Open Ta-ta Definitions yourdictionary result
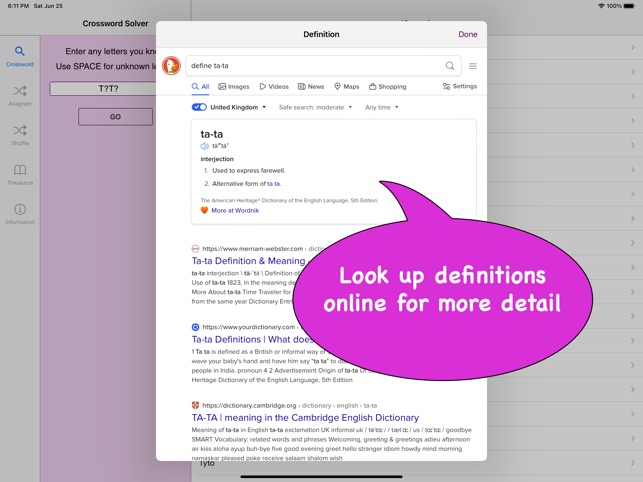 click(252, 339)
